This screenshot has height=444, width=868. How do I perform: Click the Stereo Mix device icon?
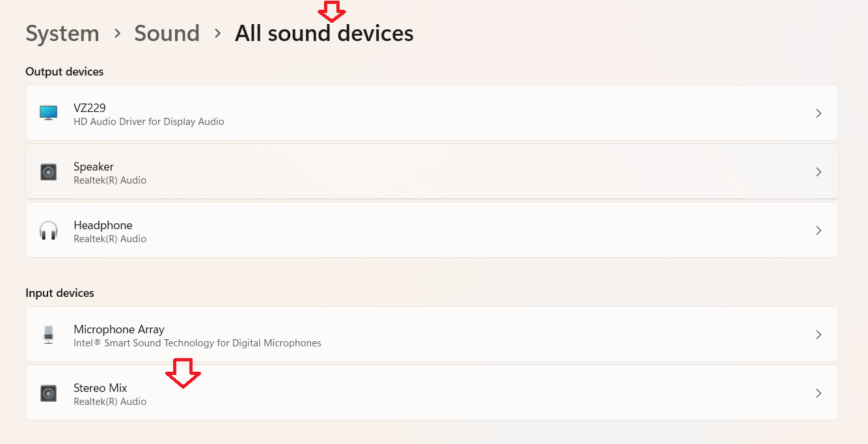point(49,393)
